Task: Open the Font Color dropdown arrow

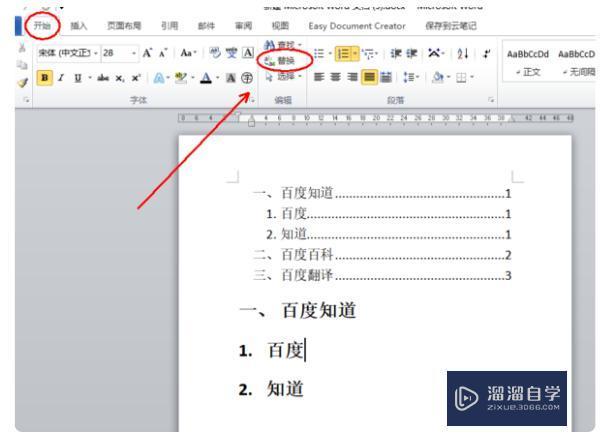Action: click(218, 78)
